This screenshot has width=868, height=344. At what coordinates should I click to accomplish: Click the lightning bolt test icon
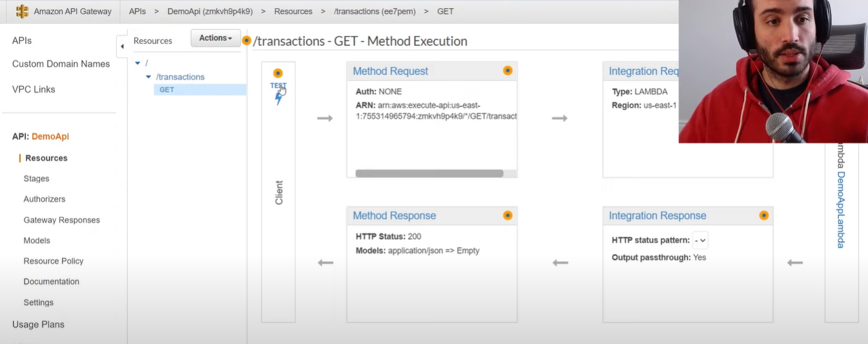pyautogui.click(x=278, y=98)
